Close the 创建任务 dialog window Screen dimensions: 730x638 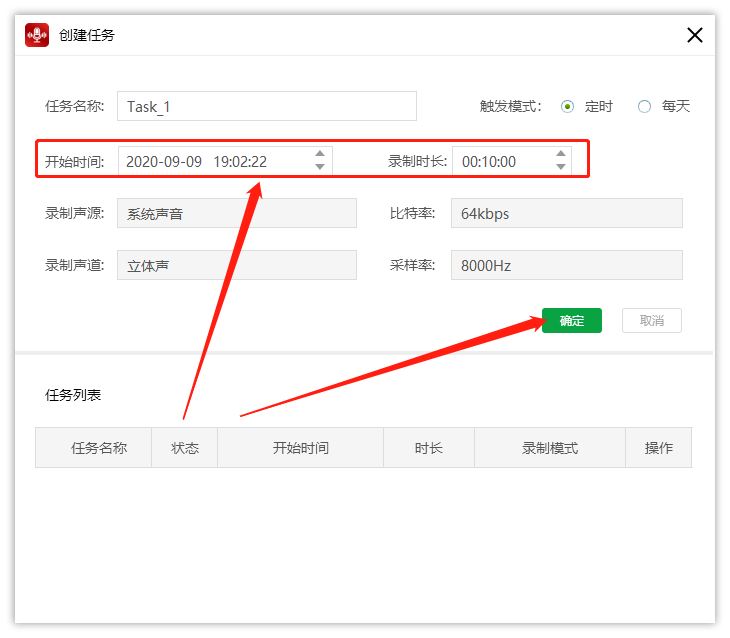[695, 35]
